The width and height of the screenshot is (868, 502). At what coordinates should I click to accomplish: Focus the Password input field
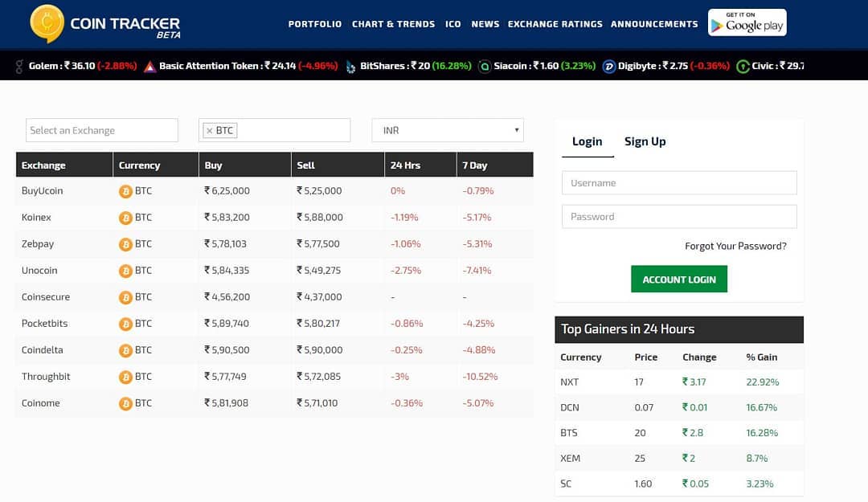point(679,216)
